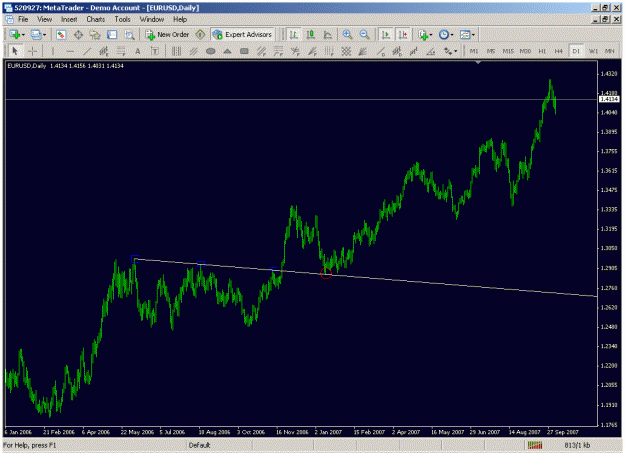Open the Help menu
The image size is (625, 453).
(180, 19)
